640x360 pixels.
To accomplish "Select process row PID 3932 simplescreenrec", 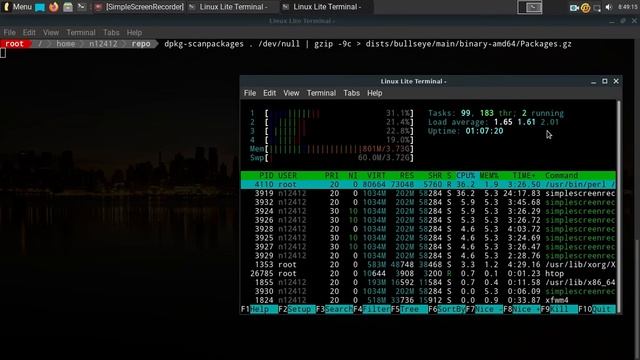I will click(x=428, y=202).
